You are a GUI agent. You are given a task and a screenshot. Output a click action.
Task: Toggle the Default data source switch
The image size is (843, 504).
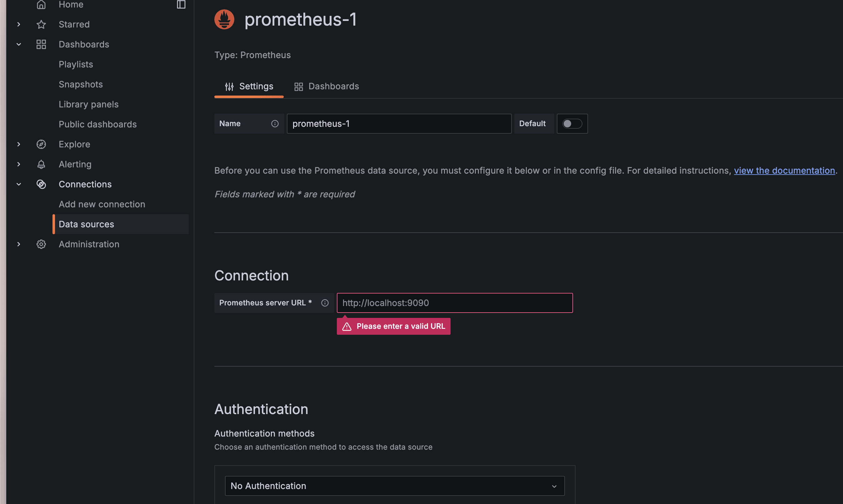pos(572,124)
